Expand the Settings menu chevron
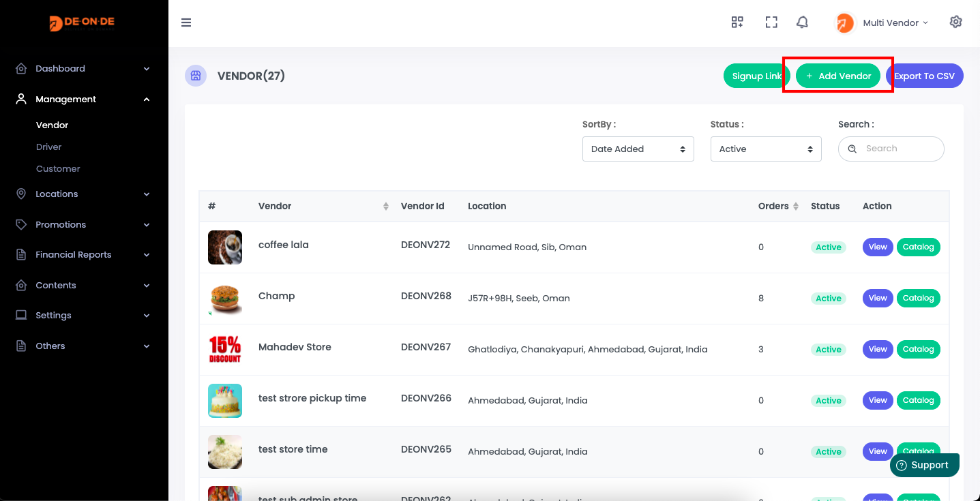Image resolution: width=980 pixels, height=501 pixels. coord(147,316)
